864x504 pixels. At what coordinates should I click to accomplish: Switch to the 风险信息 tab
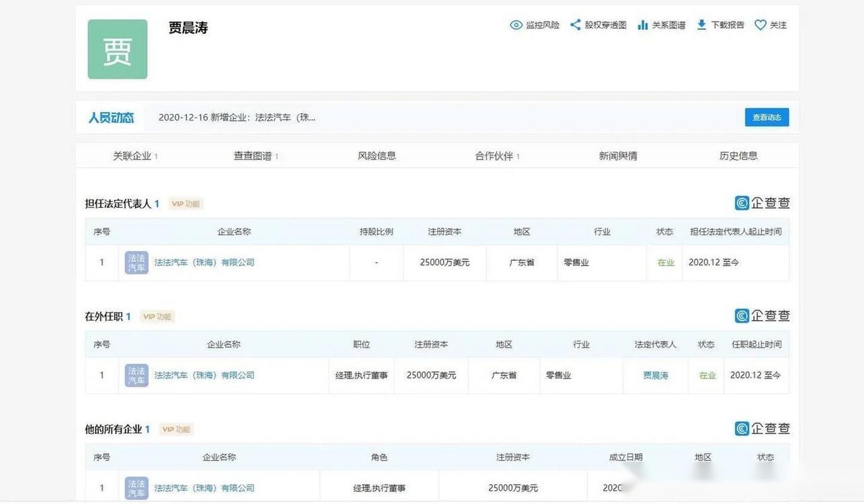(377, 156)
